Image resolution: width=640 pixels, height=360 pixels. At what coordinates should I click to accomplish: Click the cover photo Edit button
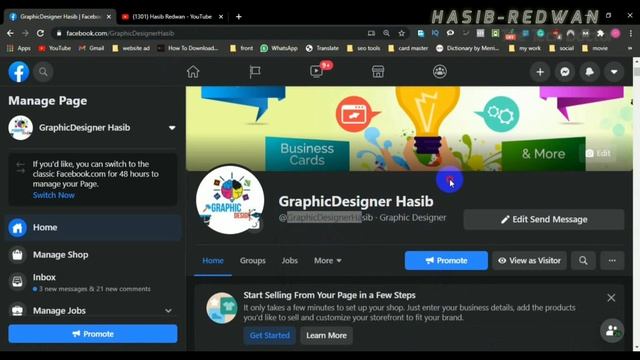click(x=598, y=153)
